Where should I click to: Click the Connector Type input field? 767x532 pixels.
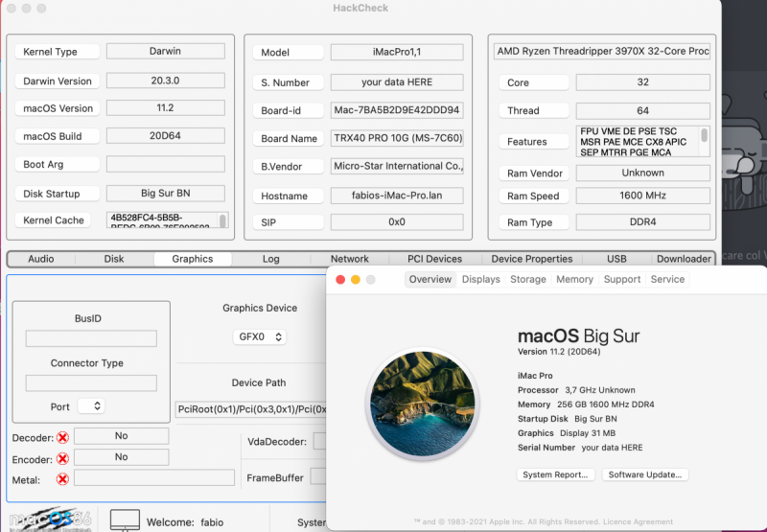(91, 382)
